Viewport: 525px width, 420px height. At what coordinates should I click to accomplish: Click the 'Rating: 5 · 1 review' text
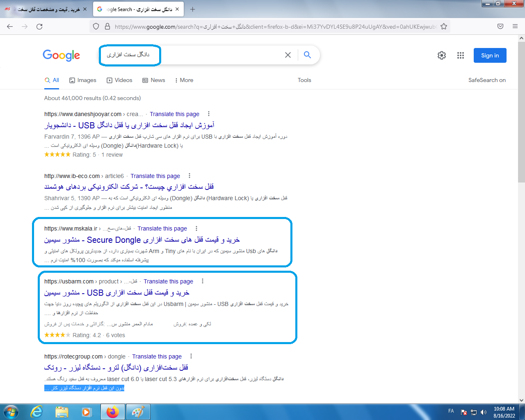(x=98, y=155)
